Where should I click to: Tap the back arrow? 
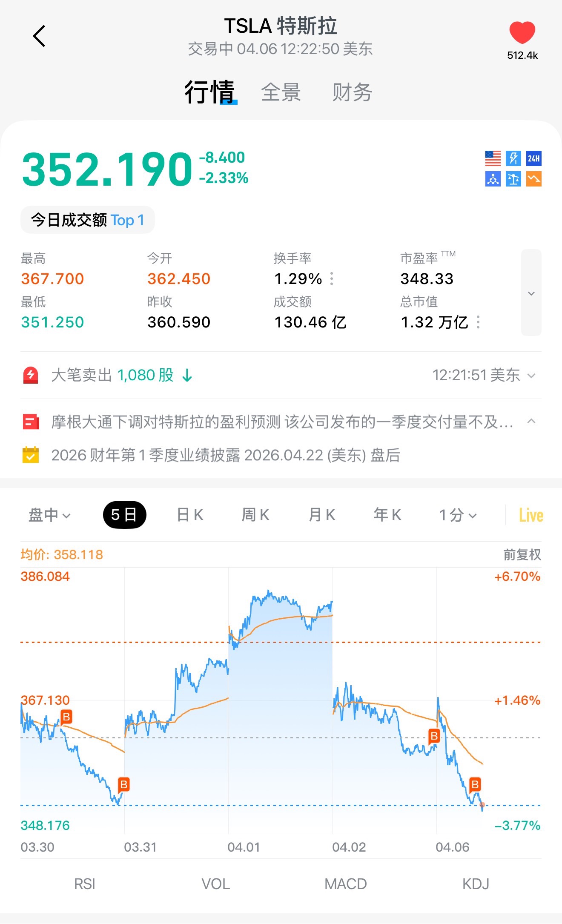coord(39,36)
